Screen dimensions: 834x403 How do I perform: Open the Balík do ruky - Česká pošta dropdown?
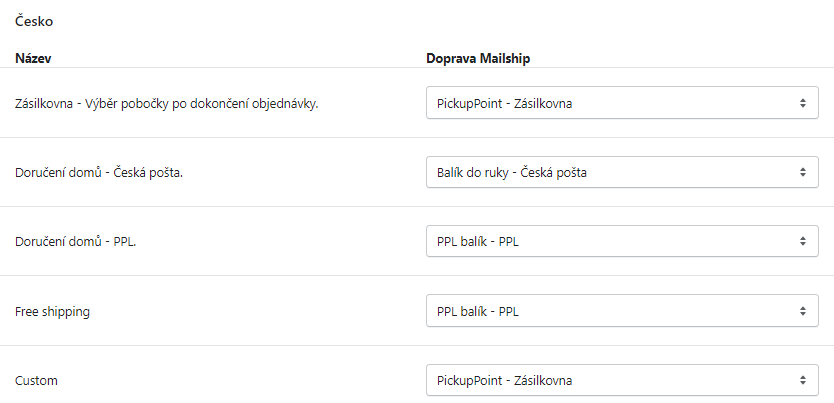tap(622, 172)
